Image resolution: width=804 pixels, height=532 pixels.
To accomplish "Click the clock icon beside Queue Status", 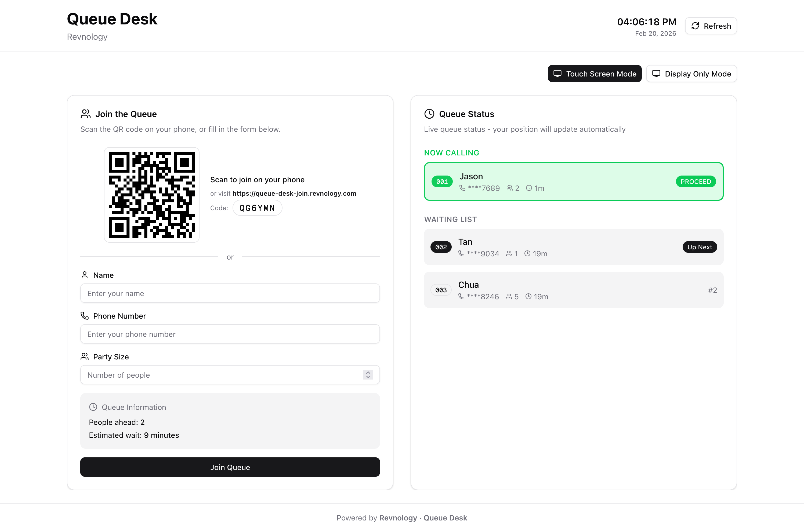I will (x=429, y=114).
